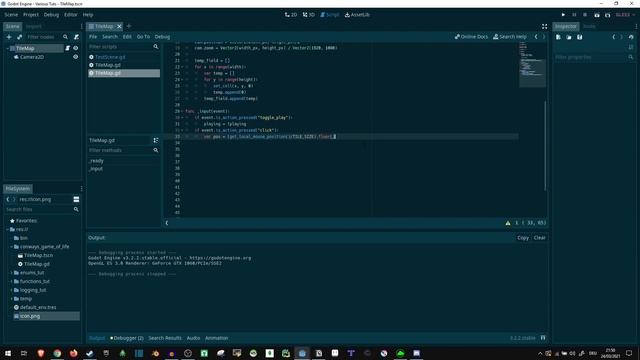Expand the bottom panel using the corner icon
The image size is (640, 360).
pos(543,338)
